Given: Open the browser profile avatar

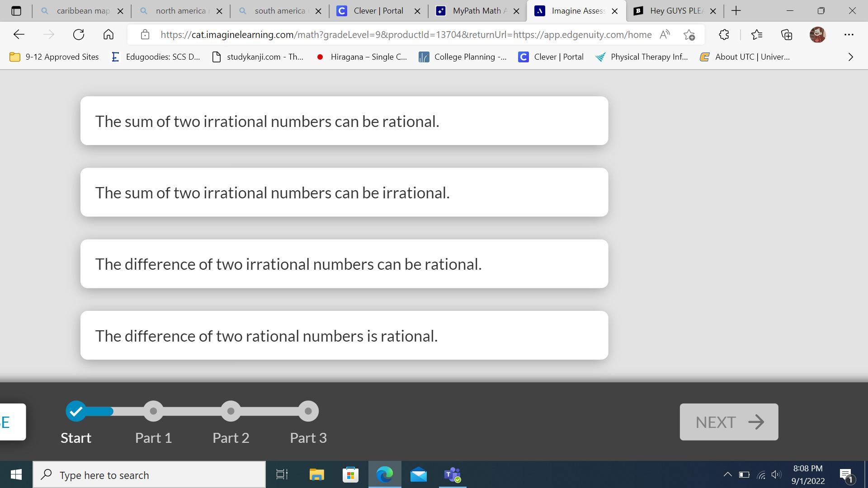Looking at the screenshot, I should click(817, 34).
